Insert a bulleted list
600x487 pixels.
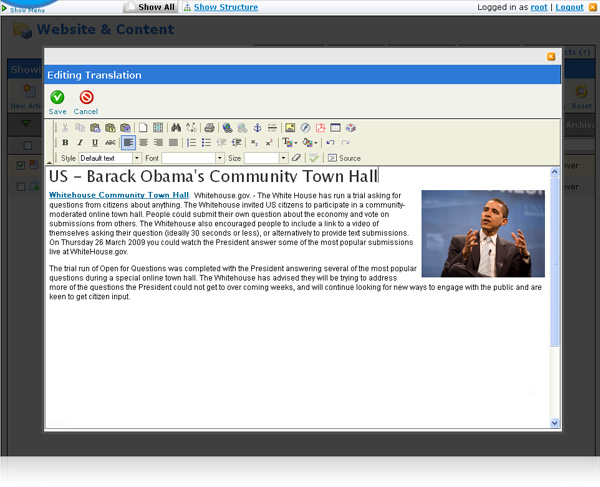pos(206,143)
